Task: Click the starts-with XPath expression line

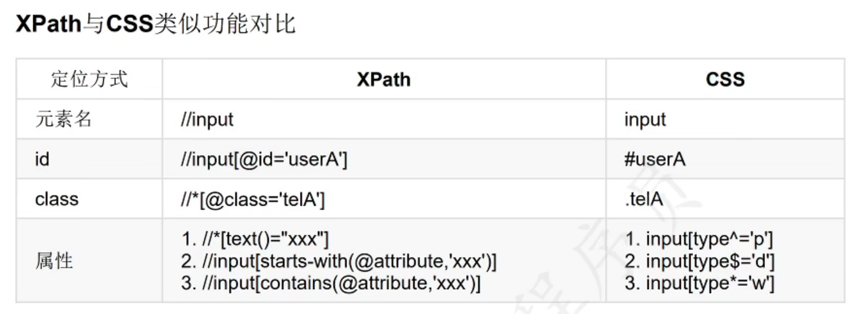Action: [339, 261]
